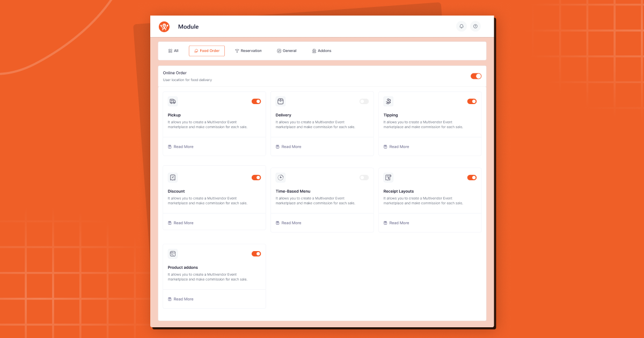This screenshot has height=338, width=644.
Task: Click the Read More icon under Delivery
Action: pyautogui.click(x=277, y=146)
